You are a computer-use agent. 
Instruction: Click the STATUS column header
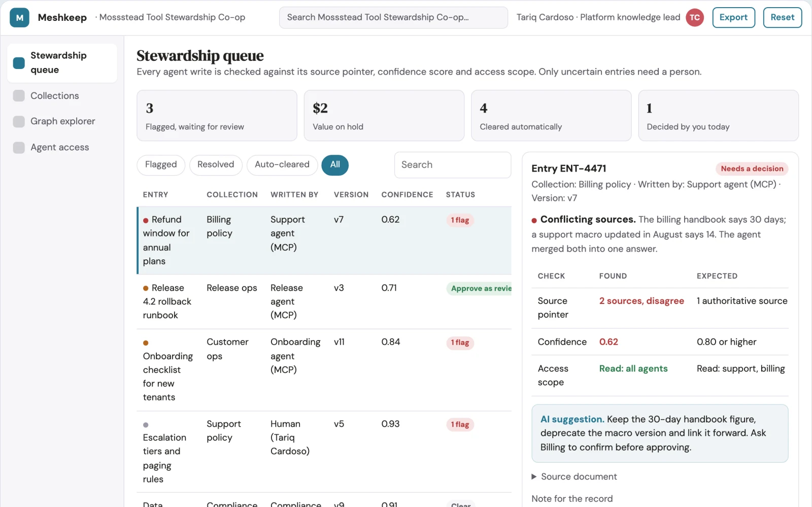pyautogui.click(x=460, y=195)
